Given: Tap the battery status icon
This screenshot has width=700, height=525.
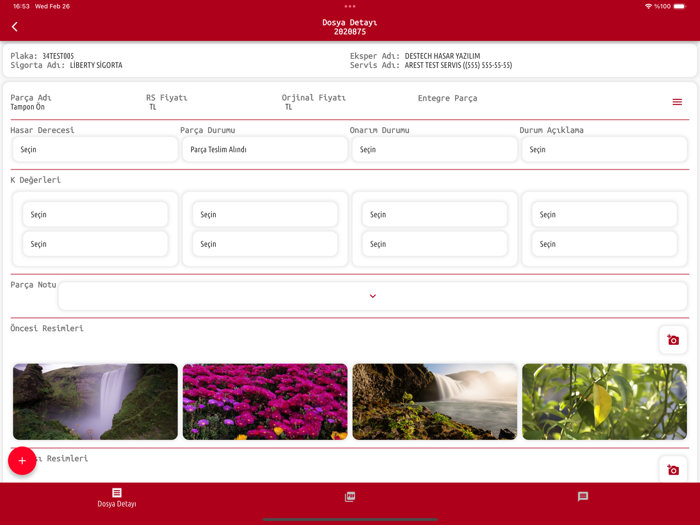Looking at the screenshot, I should pos(679,6).
